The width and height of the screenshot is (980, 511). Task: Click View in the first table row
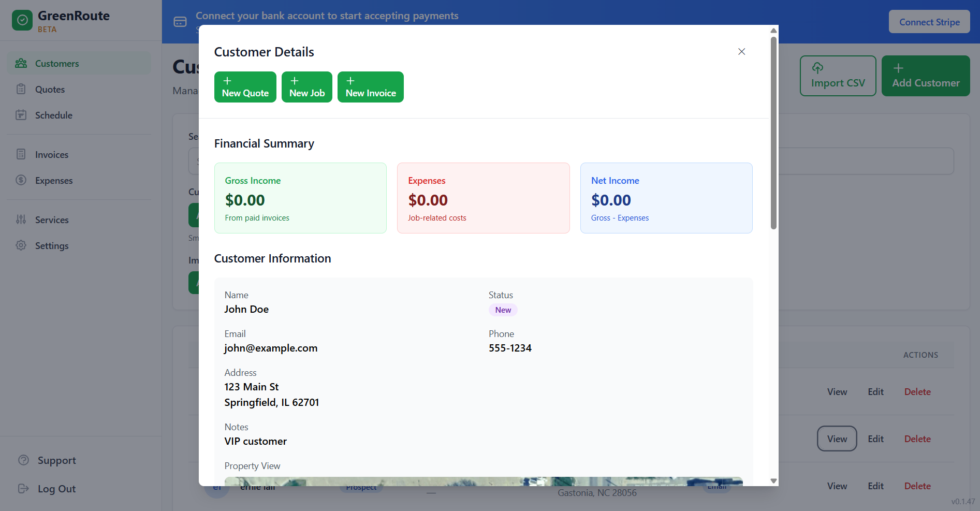click(x=837, y=392)
